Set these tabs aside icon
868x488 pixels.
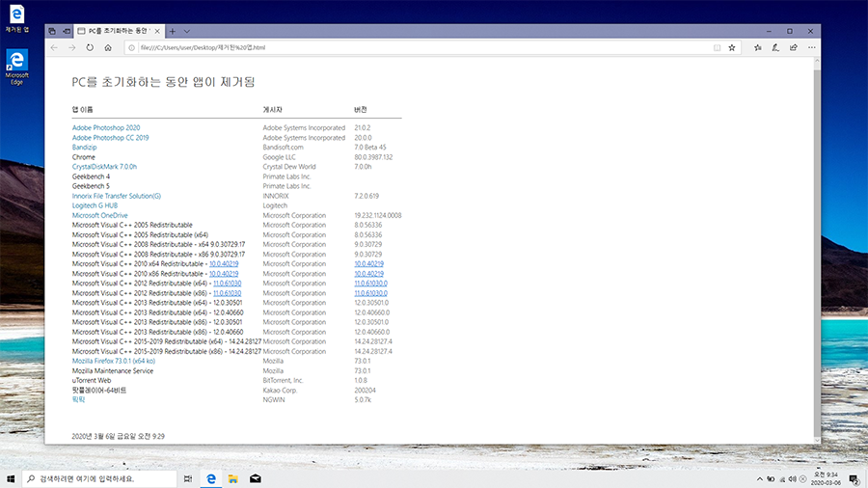click(x=67, y=31)
